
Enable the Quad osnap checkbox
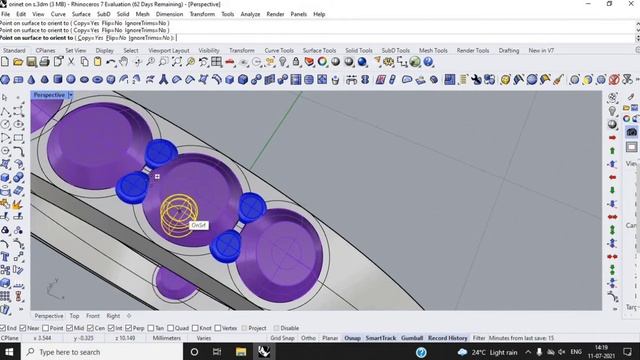pos(171,328)
